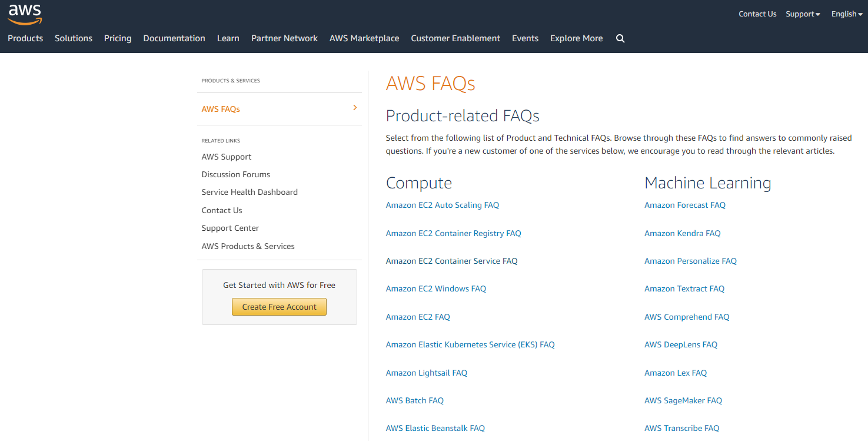Select AWS FAQs in the sidebar
The image size is (868, 441).
[221, 109]
